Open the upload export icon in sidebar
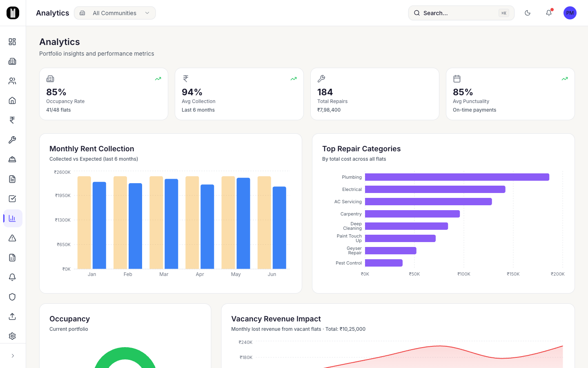Image resolution: width=588 pixels, height=368 pixels. point(12,316)
